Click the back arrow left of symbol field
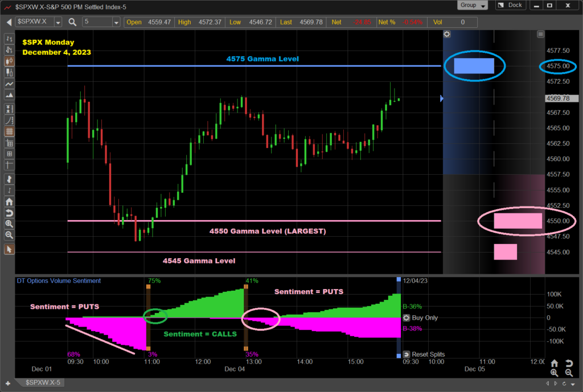The width and height of the screenshot is (583, 392). (x=9, y=22)
